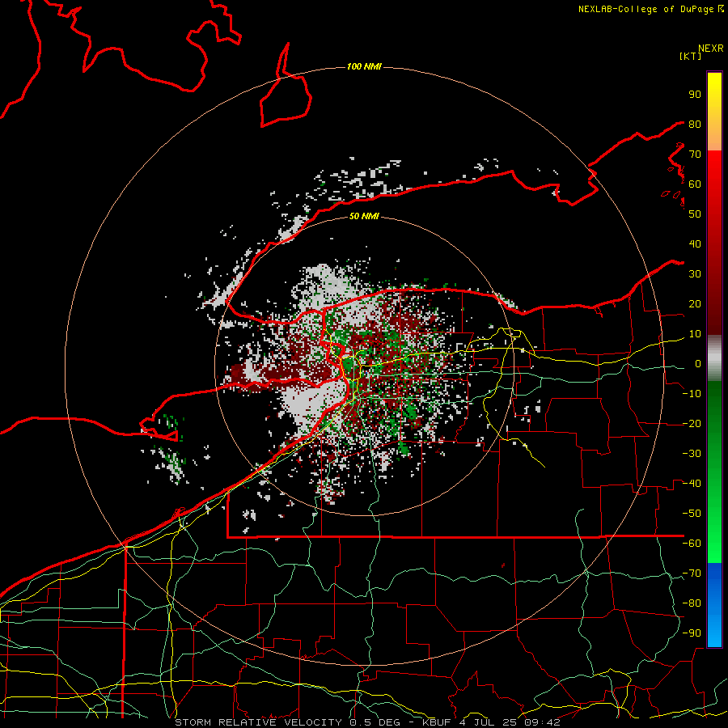Click the 100 NMI range ring label
Viewport: 728px width, 728px height.
364,67
